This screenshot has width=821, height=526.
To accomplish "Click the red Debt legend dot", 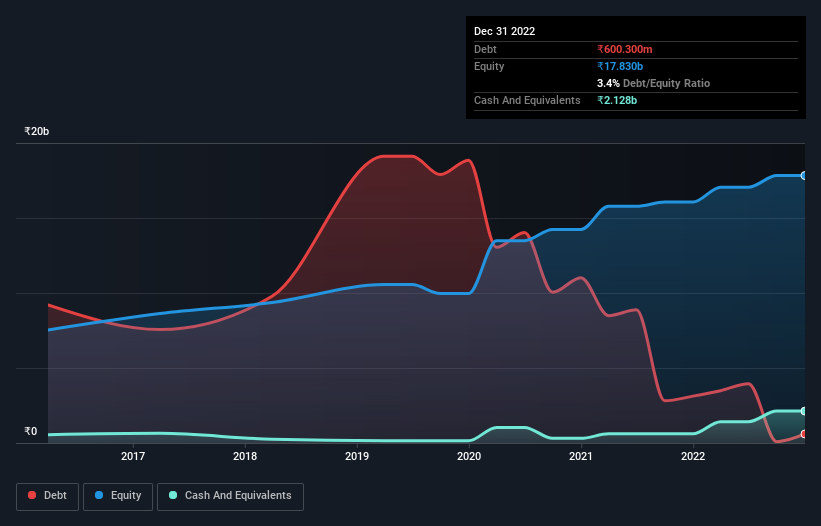I will pyautogui.click(x=32, y=495).
